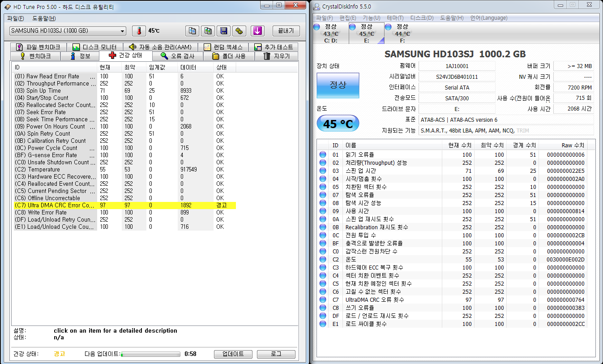Click the folder icon on 폴더 사용 tab
Image resolution: width=603 pixels, height=364 pixels.
pos(215,56)
